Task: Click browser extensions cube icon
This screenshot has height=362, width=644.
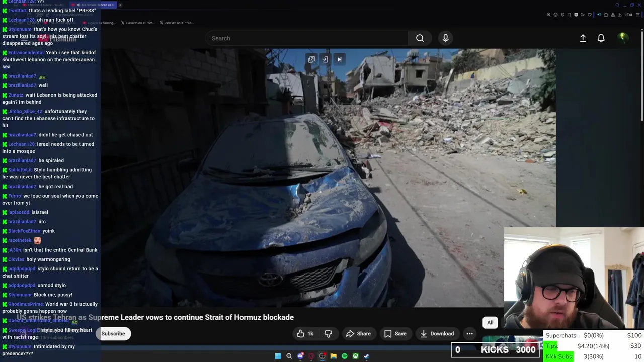Action: click(x=606, y=15)
